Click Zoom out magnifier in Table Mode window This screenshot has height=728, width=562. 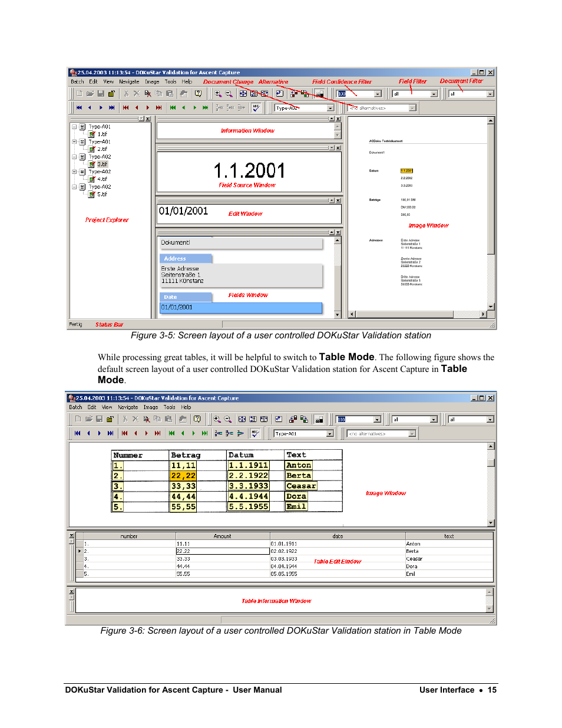[x=228, y=419]
